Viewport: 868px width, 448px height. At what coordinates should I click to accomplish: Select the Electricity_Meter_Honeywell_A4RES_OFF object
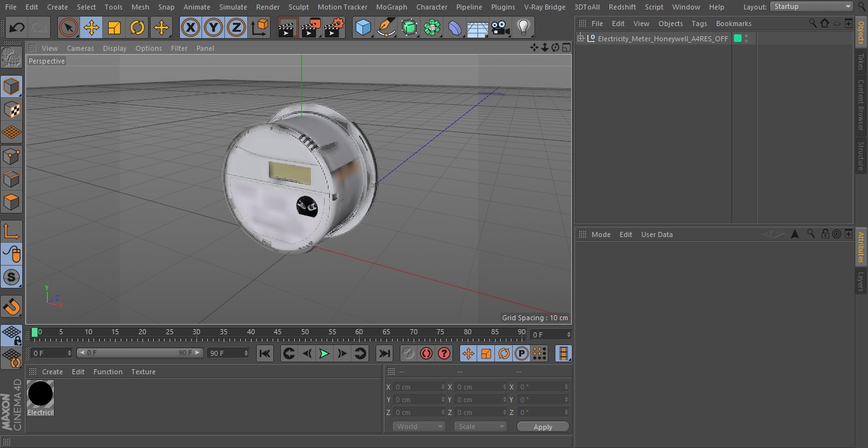pyautogui.click(x=663, y=39)
